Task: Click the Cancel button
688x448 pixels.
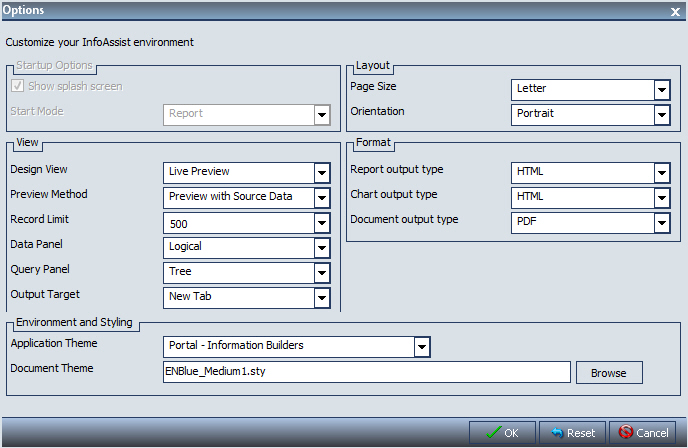Action: click(643, 433)
